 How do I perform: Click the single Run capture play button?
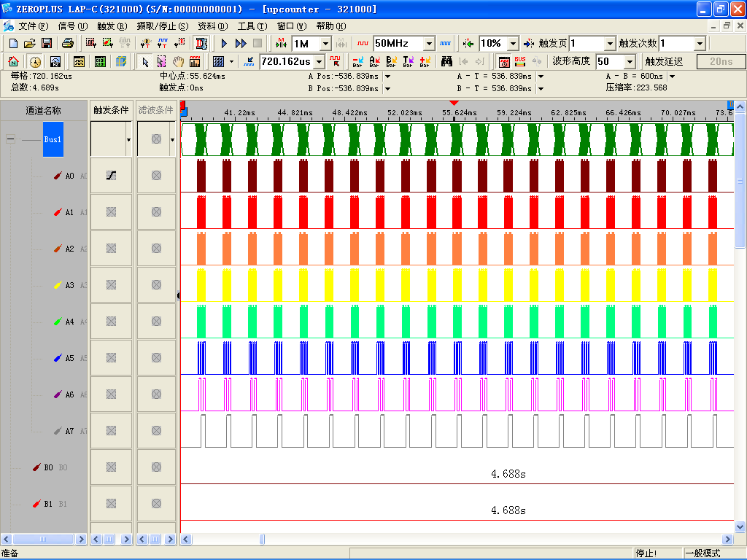(x=225, y=44)
